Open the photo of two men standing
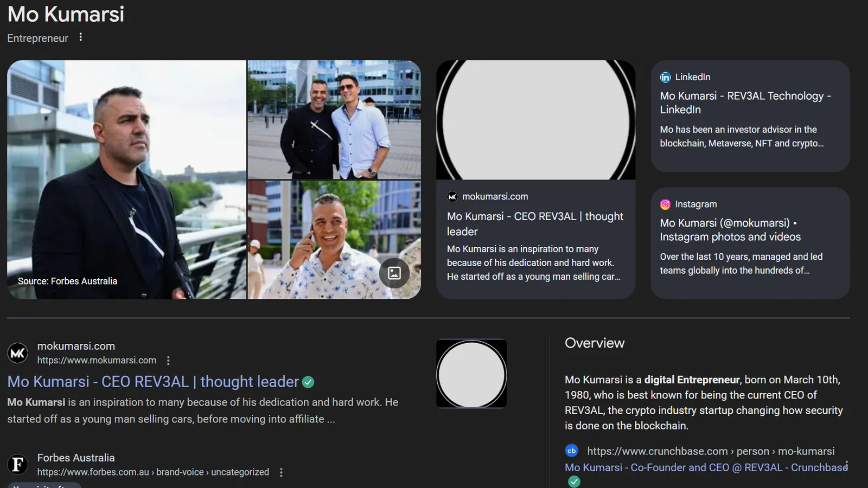The height and width of the screenshot is (488, 868). click(x=334, y=119)
